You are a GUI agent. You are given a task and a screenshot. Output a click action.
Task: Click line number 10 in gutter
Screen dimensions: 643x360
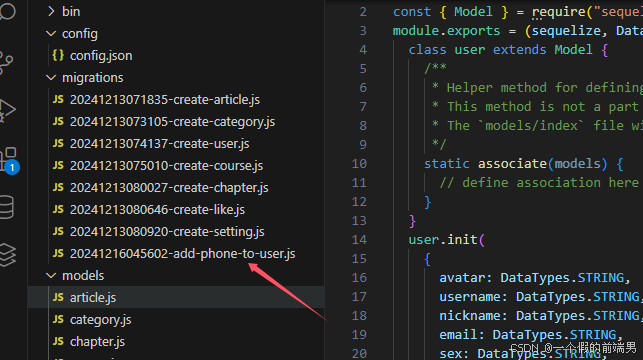[x=359, y=164]
